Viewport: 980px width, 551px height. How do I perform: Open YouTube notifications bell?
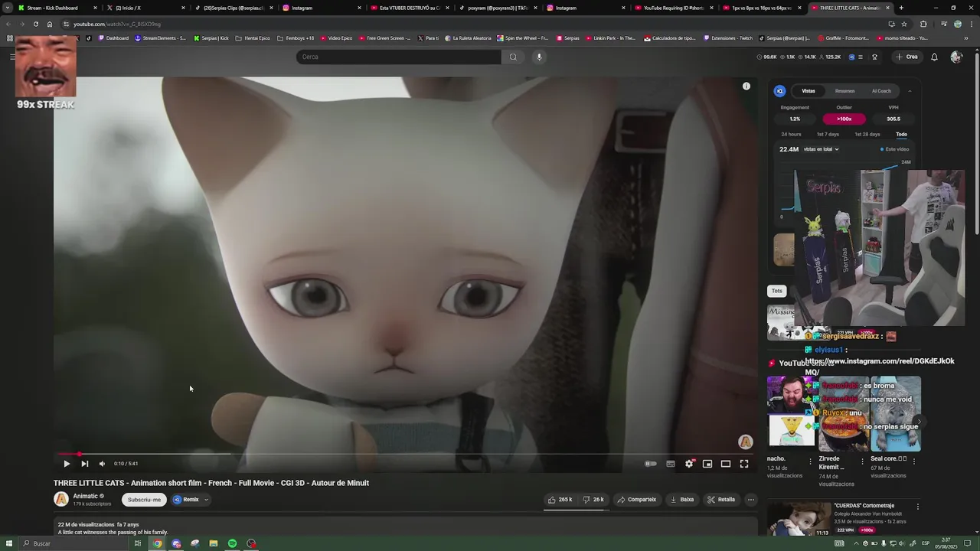[934, 57]
